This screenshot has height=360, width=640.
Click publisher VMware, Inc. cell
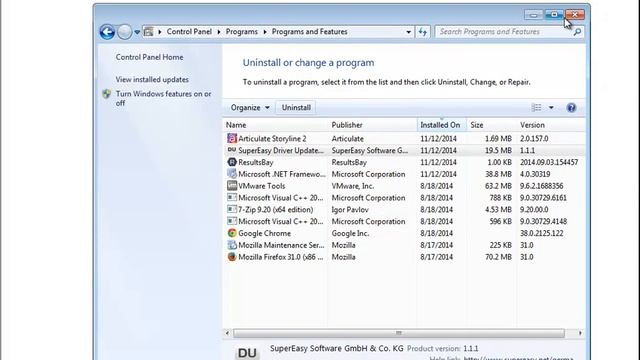coord(353,186)
